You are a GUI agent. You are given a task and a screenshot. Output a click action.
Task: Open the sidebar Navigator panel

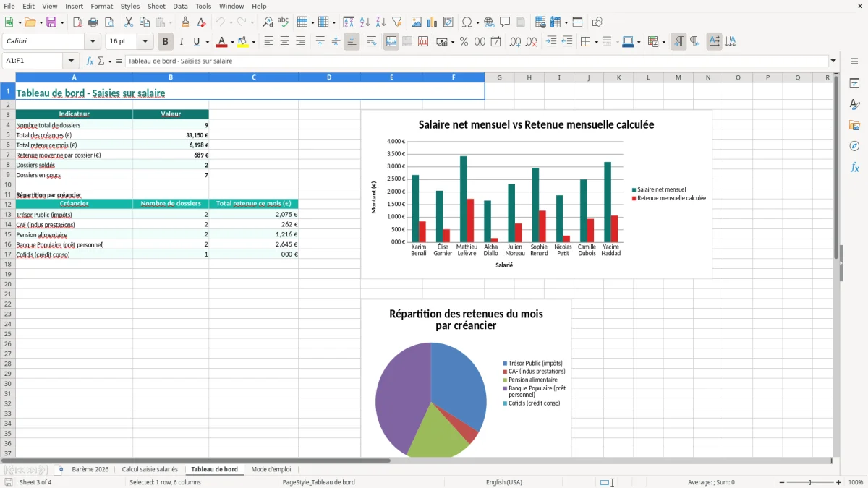[x=854, y=146]
